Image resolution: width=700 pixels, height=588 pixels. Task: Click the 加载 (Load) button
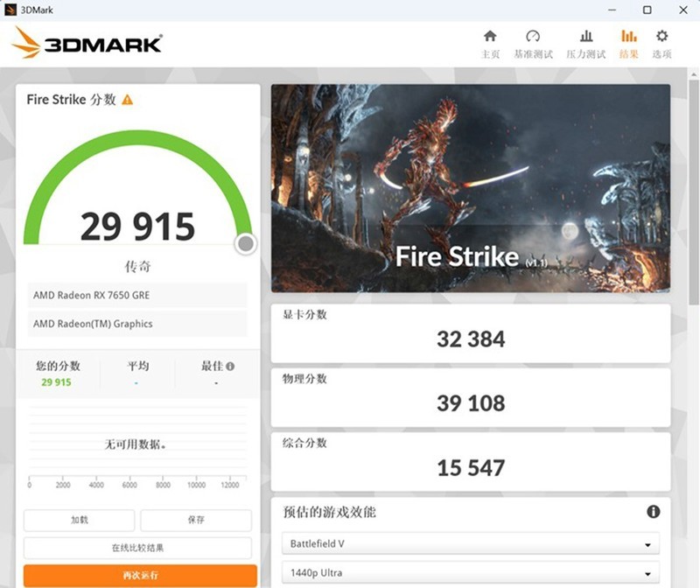(79, 520)
